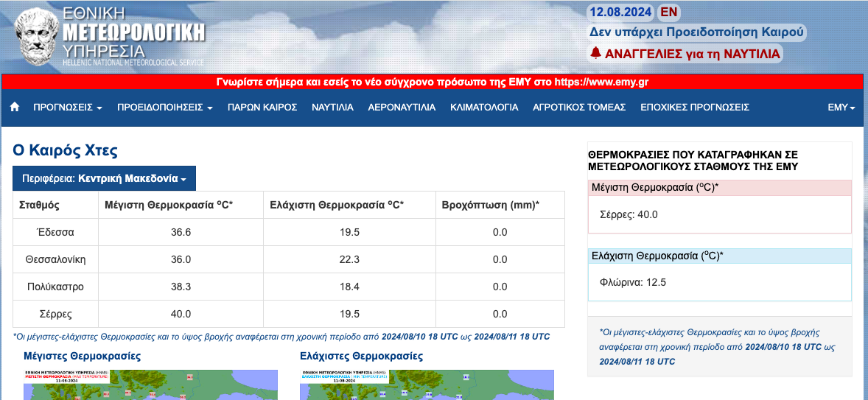Click the Ελάχιστες Θερμοκρασίες map heading
Screen dimensions: 868x400
tap(362, 356)
